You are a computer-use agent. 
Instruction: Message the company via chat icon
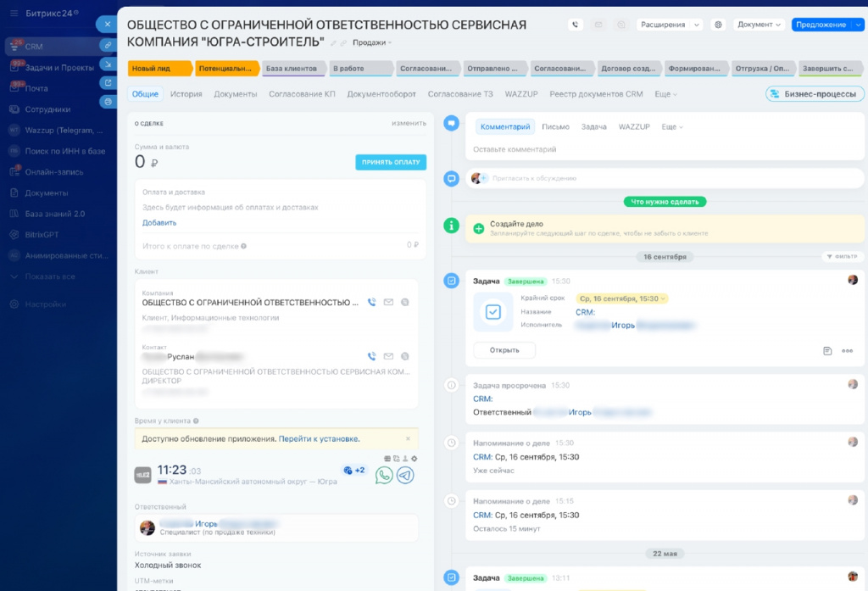pos(405,303)
